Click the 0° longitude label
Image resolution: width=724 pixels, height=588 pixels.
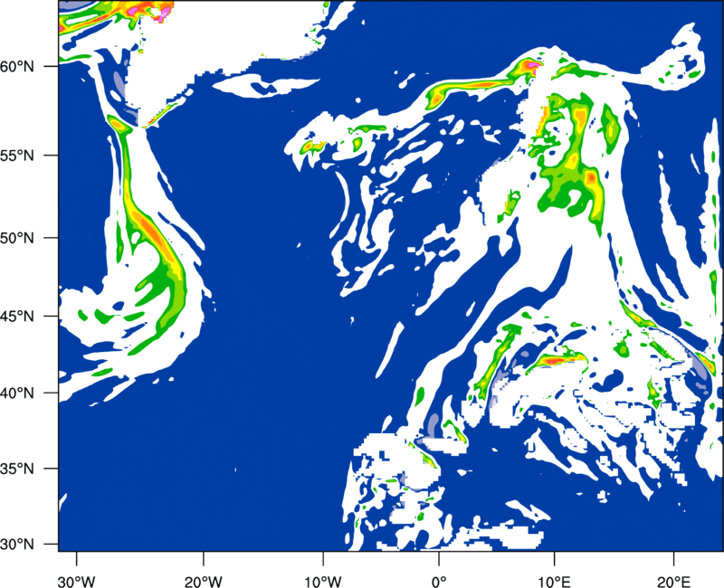pos(439,582)
